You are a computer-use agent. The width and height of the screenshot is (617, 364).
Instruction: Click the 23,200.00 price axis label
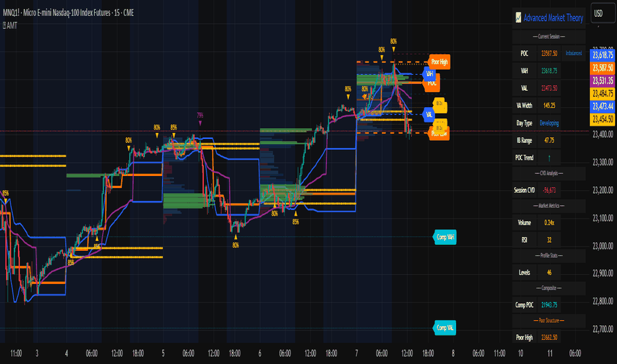point(602,190)
